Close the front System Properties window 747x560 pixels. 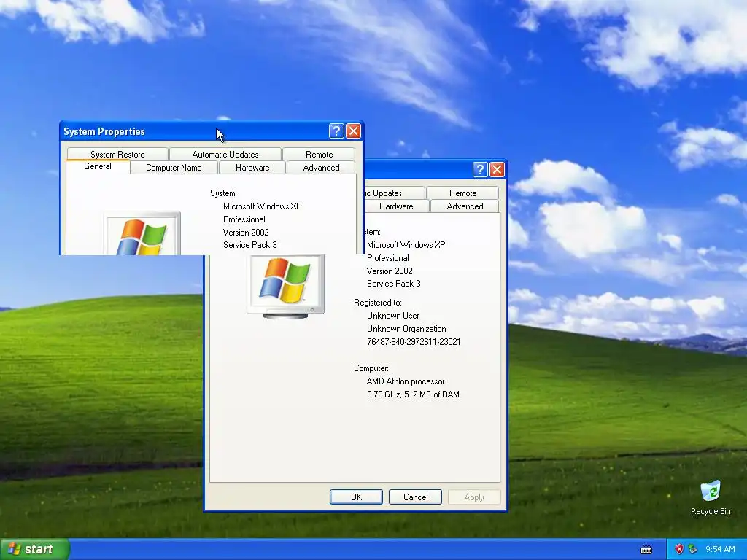353,131
